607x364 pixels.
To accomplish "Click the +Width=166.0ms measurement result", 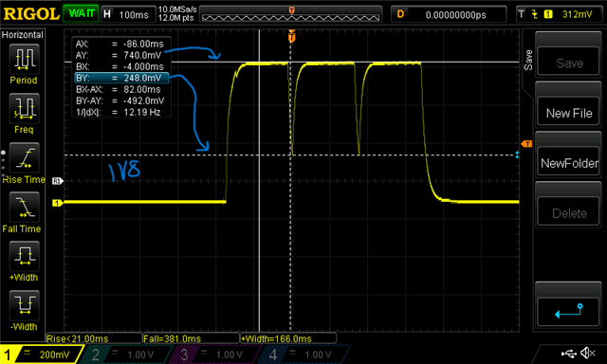I will tap(288, 338).
